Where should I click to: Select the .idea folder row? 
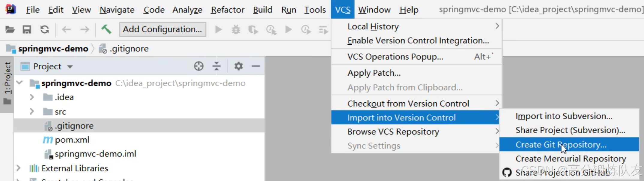139,97
